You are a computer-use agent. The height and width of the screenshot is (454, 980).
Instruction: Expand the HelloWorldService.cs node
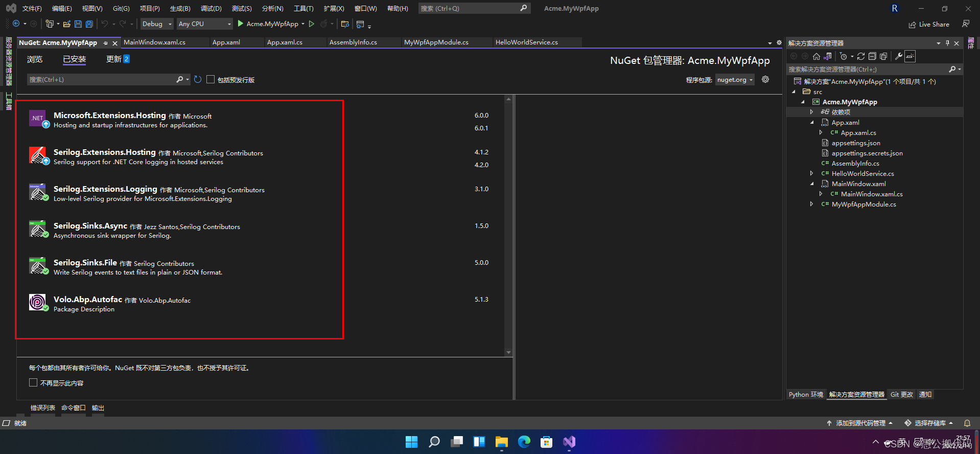(811, 173)
